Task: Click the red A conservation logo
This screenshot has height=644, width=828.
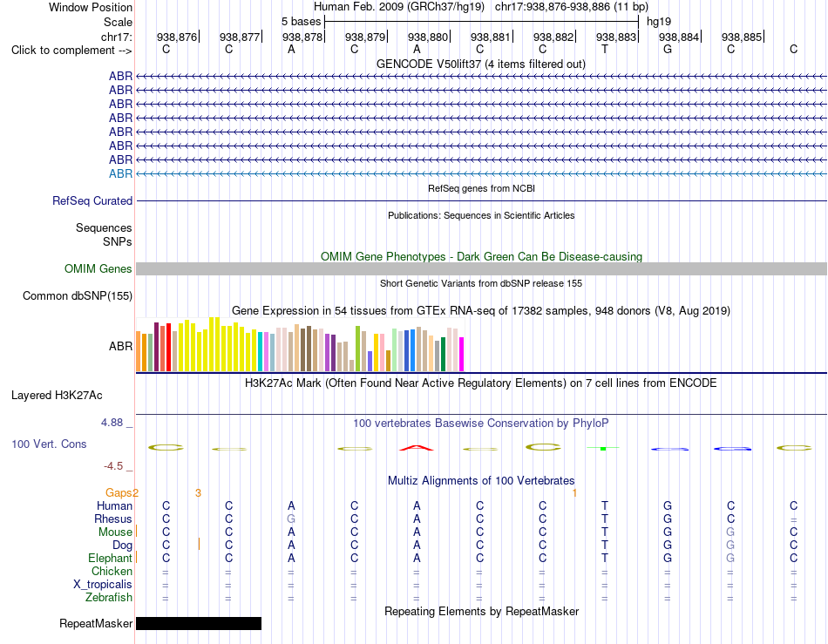Action: tap(417, 448)
